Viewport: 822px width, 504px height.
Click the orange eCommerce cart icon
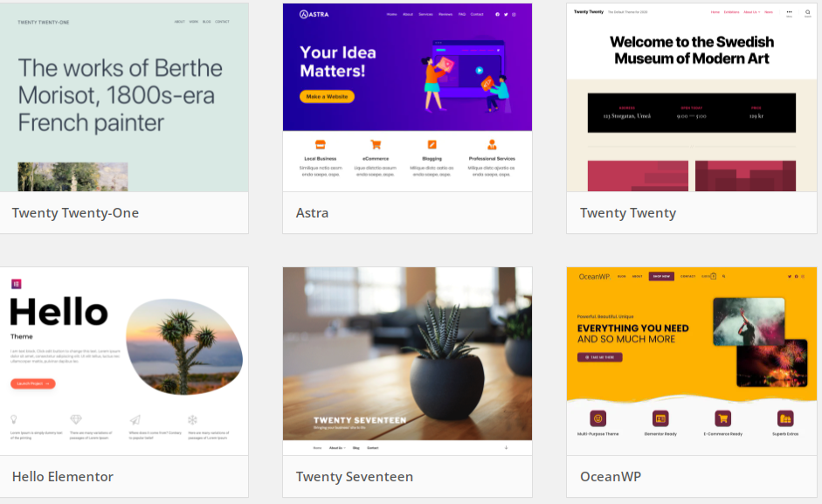pyautogui.click(x=376, y=144)
